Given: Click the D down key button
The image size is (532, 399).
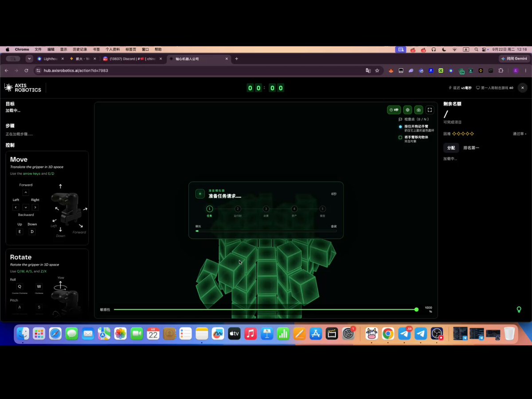Looking at the screenshot, I should tap(32, 232).
